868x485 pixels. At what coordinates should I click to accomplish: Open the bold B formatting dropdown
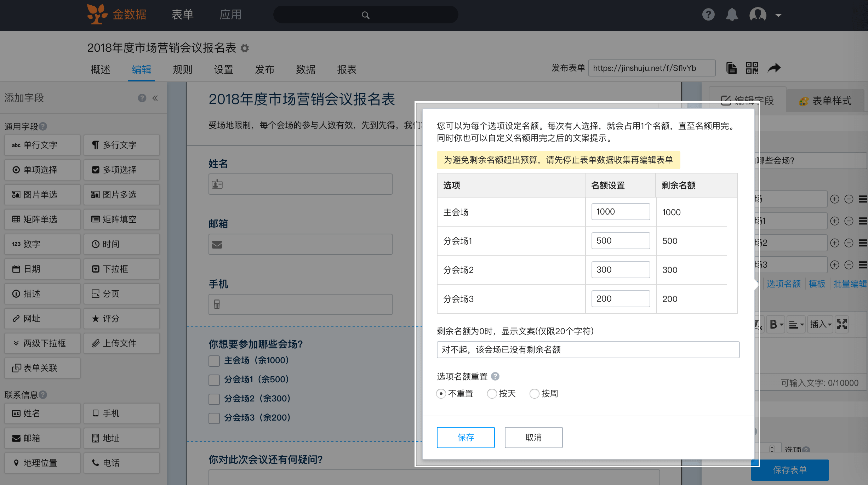coord(776,324)
